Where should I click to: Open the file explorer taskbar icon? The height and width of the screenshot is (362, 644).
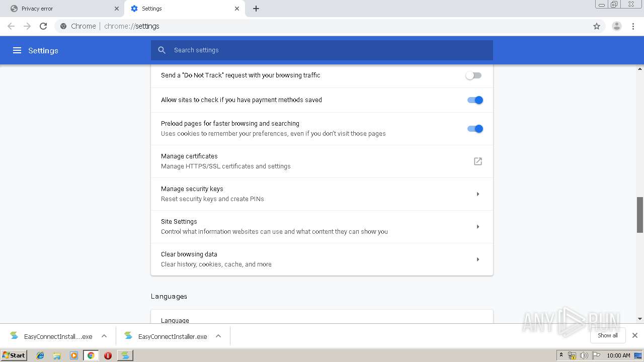(x=57, y=355)
